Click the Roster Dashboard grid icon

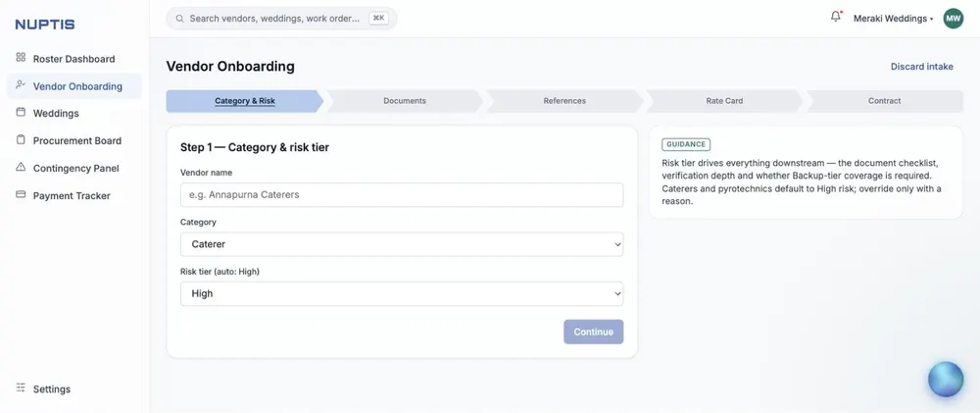[21, 58]
